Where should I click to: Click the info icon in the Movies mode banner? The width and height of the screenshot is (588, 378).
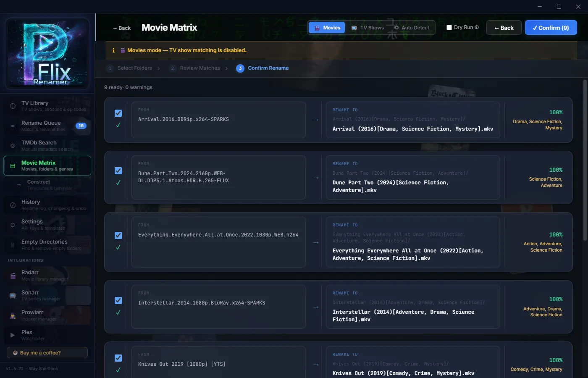click(x=113, y=50)
